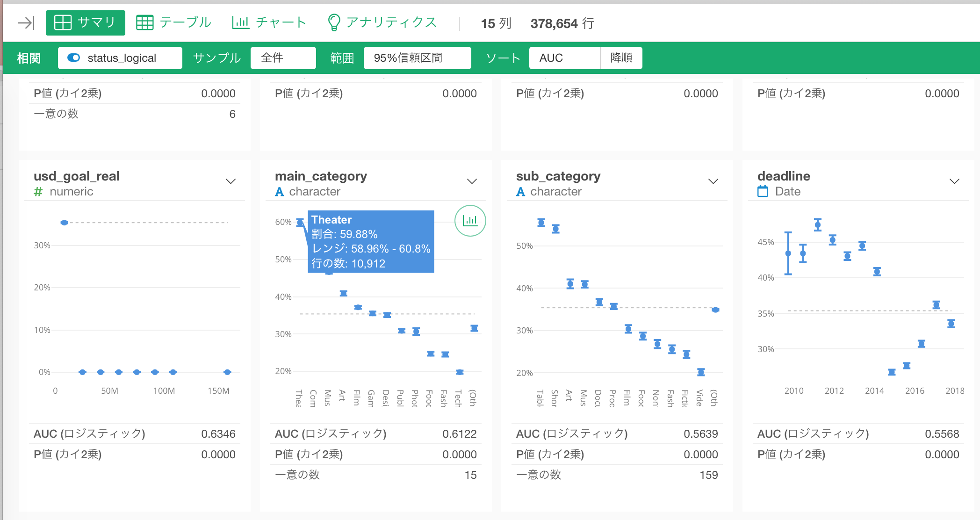This screenshot has height=520, width=980.
Task: Switch to the チャート chart view
Action: (269, 22)
